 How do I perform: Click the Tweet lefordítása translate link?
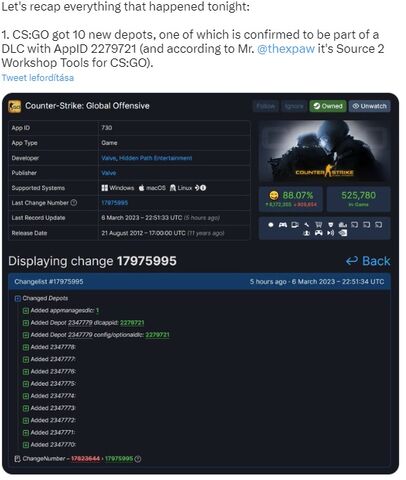(x=38, y=78)
